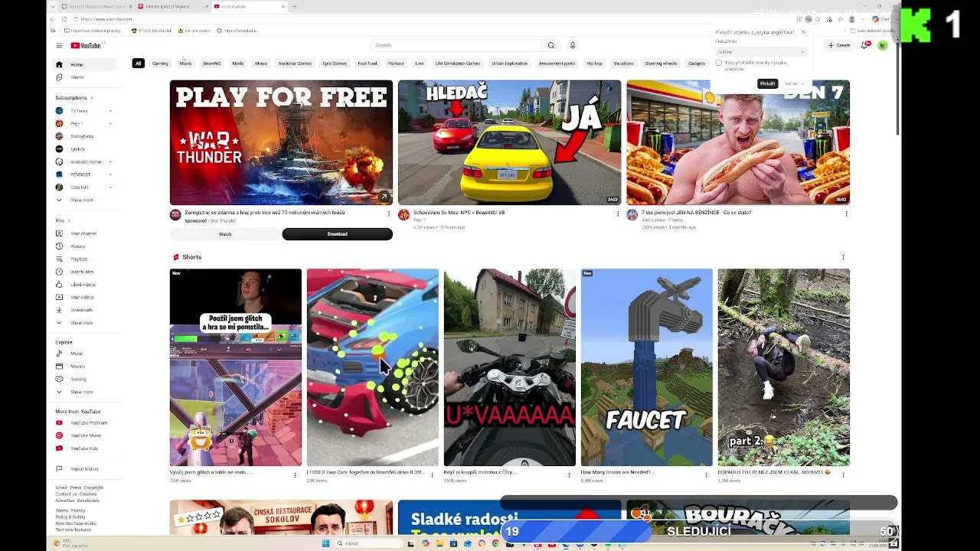This screenshot has width=980, height=551.
Task: Click the War Thunder Watch button
Action: click(225, 234)
